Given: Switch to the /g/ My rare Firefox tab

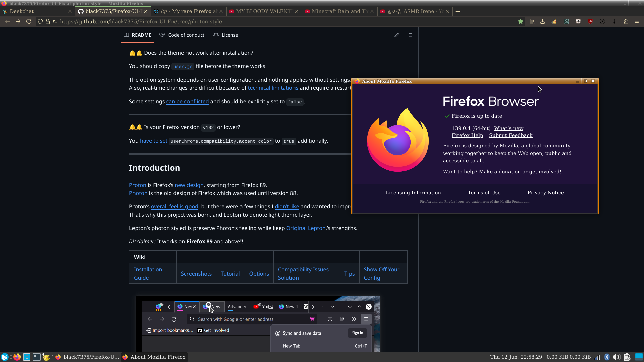Looking at the screenshot, I should pos(189,11).
